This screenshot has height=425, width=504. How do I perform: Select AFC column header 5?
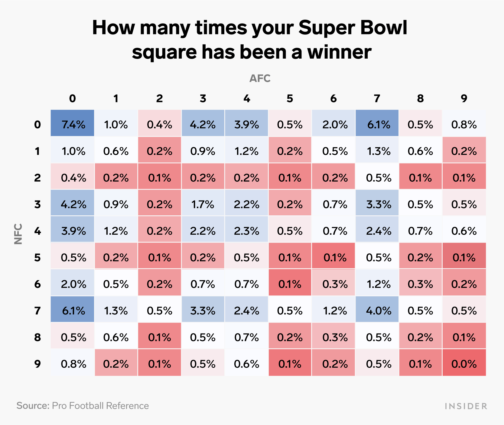pos(290,98)
